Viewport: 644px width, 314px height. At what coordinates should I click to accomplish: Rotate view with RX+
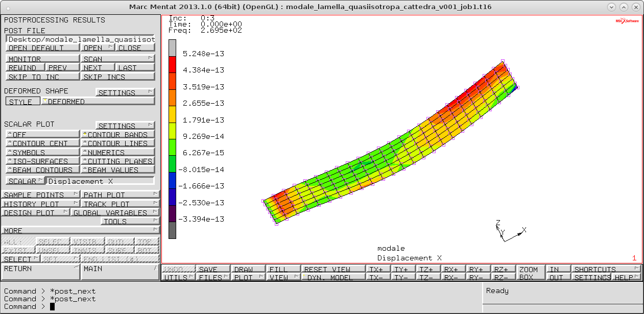pos(454,269)
